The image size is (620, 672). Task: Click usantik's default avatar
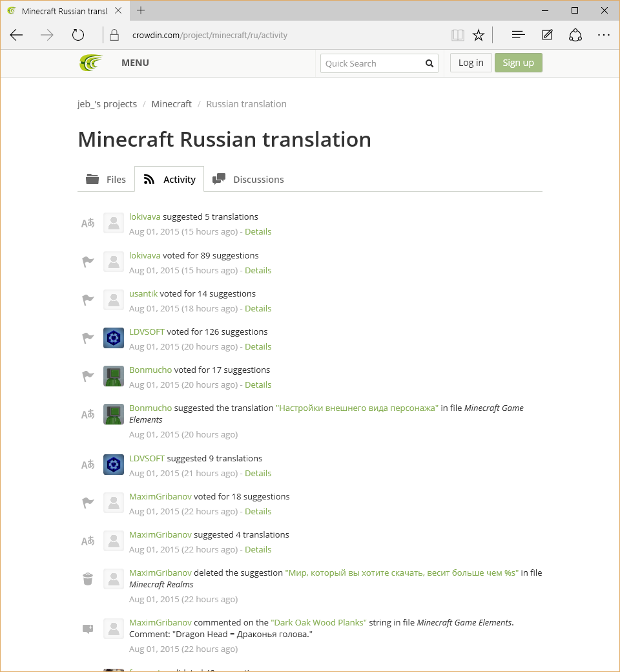point(114,300)
